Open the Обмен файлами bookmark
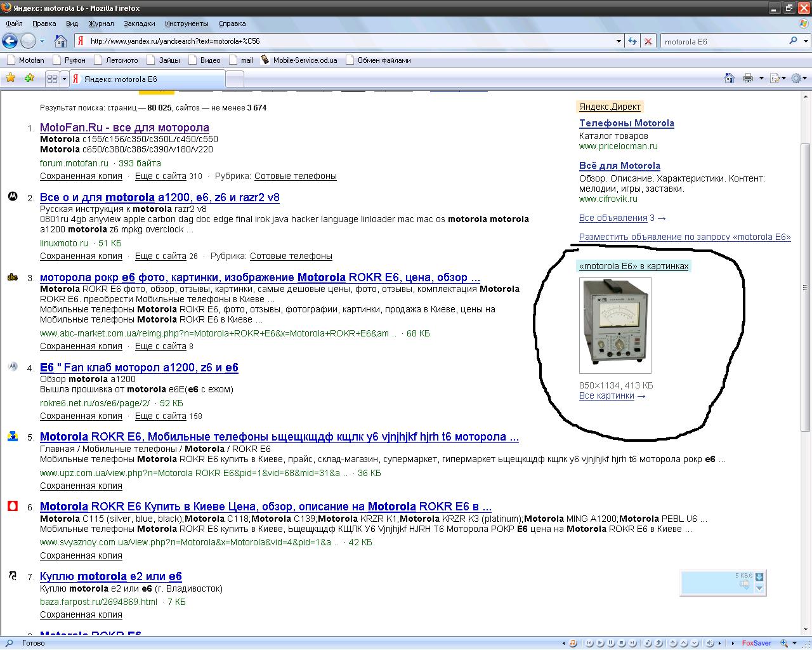 (x=378, y=60)
